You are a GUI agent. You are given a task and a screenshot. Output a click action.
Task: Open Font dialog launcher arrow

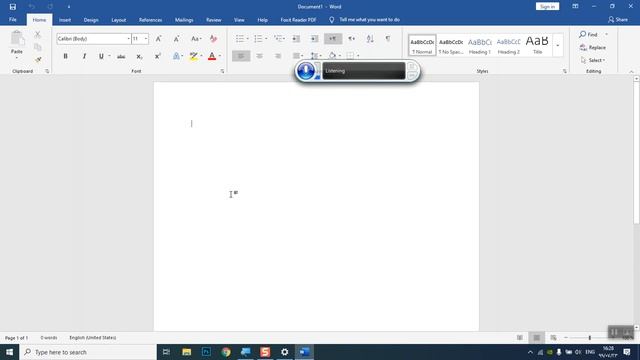coord(222,71)
